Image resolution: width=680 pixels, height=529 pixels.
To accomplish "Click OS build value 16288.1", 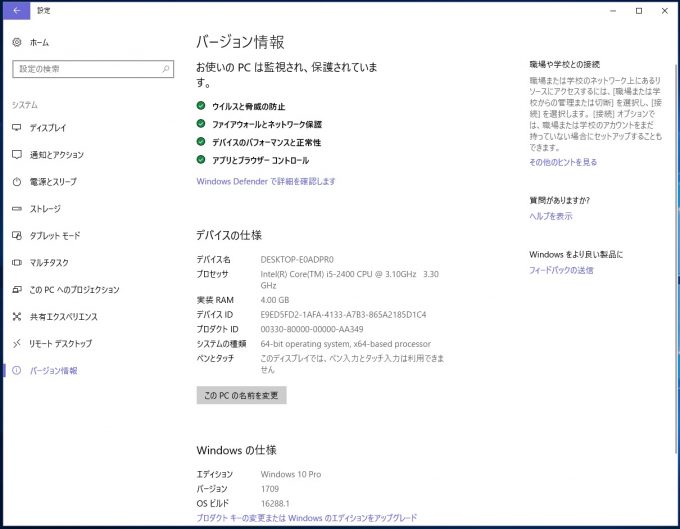I will [x=275, y=503].
